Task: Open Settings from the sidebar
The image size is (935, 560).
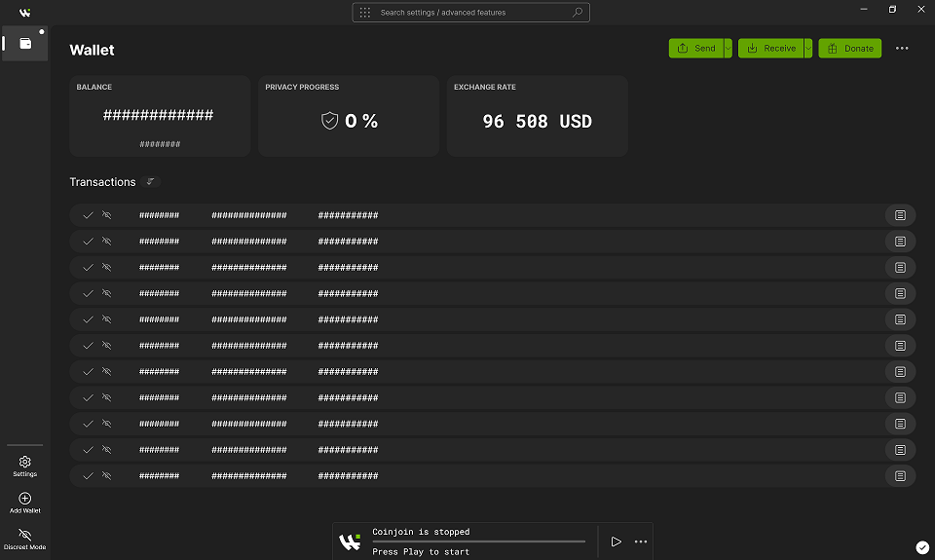Action: (x=25, y=467)
